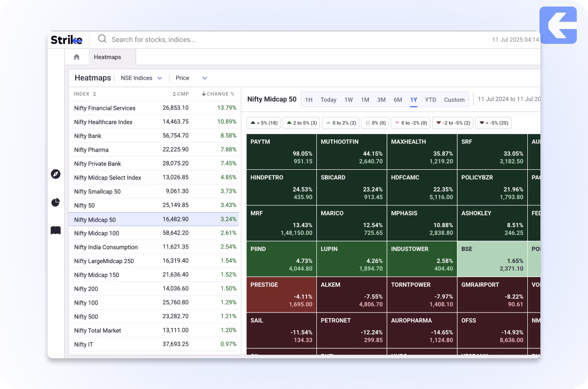Click the light green BSE heatmap tile
Viewport: 588px width, 389px height.
[492, 259]
